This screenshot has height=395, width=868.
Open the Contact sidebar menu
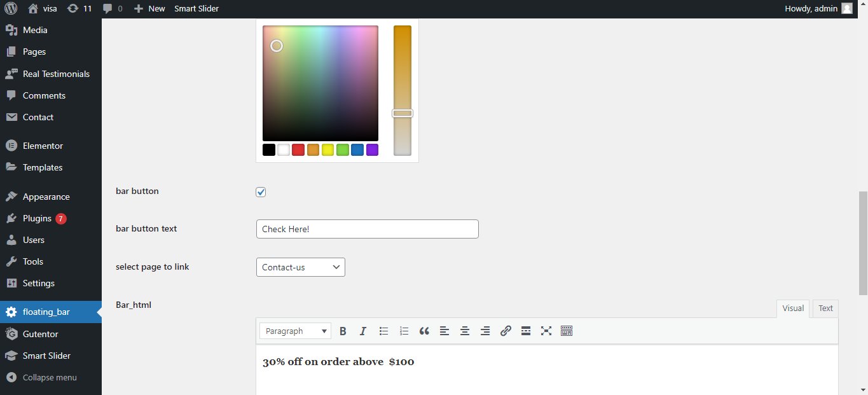coord(51,117)
